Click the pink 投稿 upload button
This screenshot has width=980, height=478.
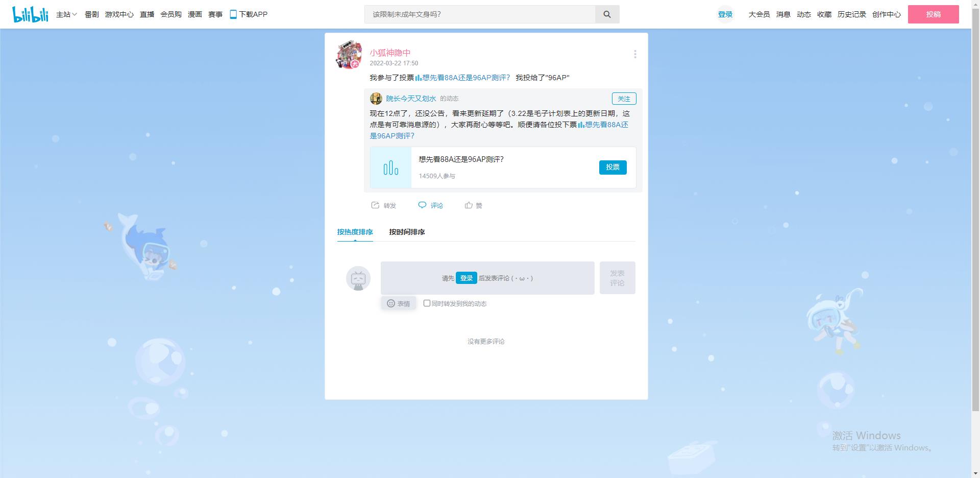pos(933,14)
